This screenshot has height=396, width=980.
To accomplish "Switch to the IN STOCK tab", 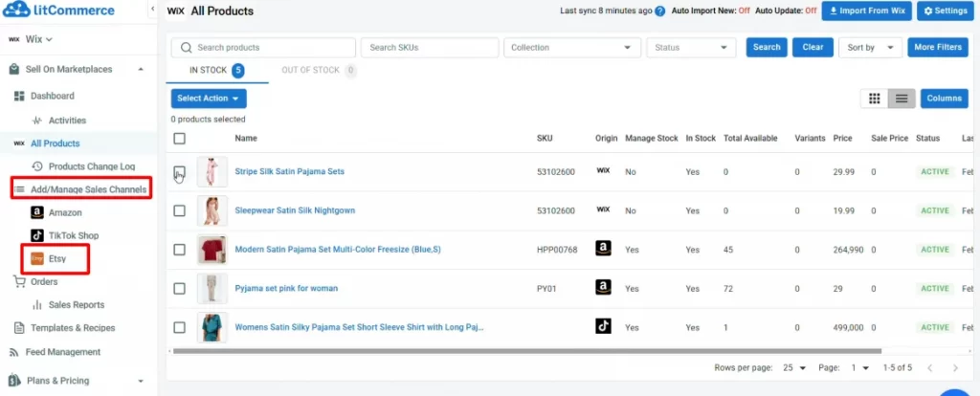I will tap(217, 71).
